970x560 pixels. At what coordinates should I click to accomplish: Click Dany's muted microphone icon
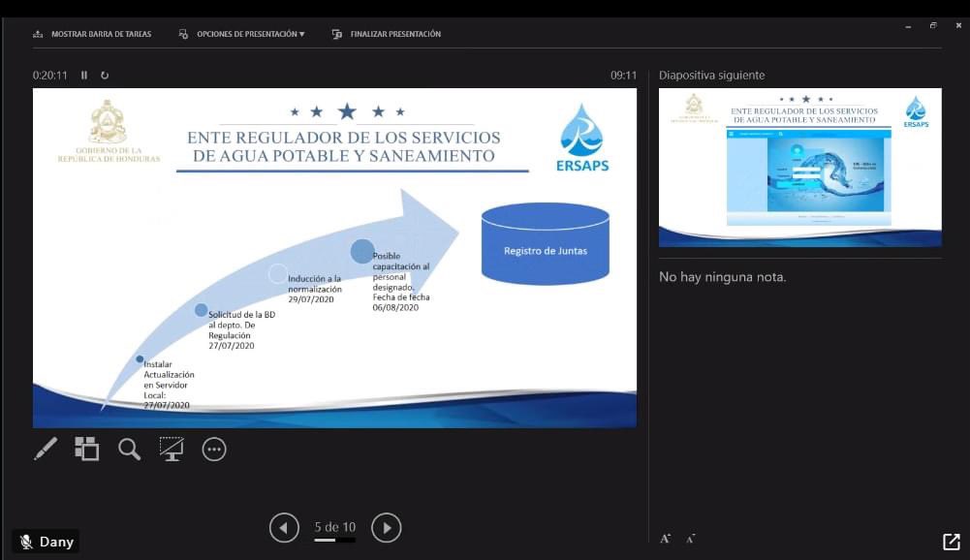26,542
